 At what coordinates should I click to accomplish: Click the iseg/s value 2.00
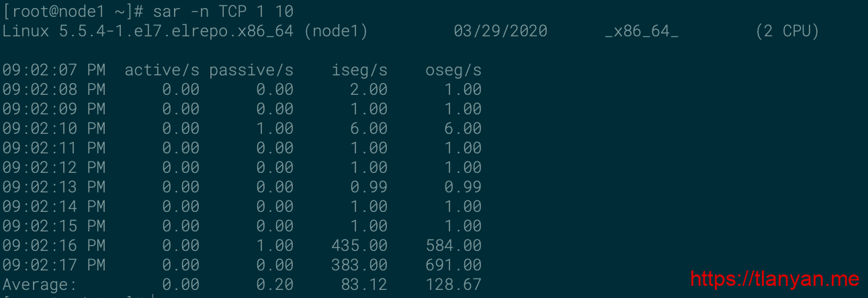pyautogui.click(x=369, y=89)
